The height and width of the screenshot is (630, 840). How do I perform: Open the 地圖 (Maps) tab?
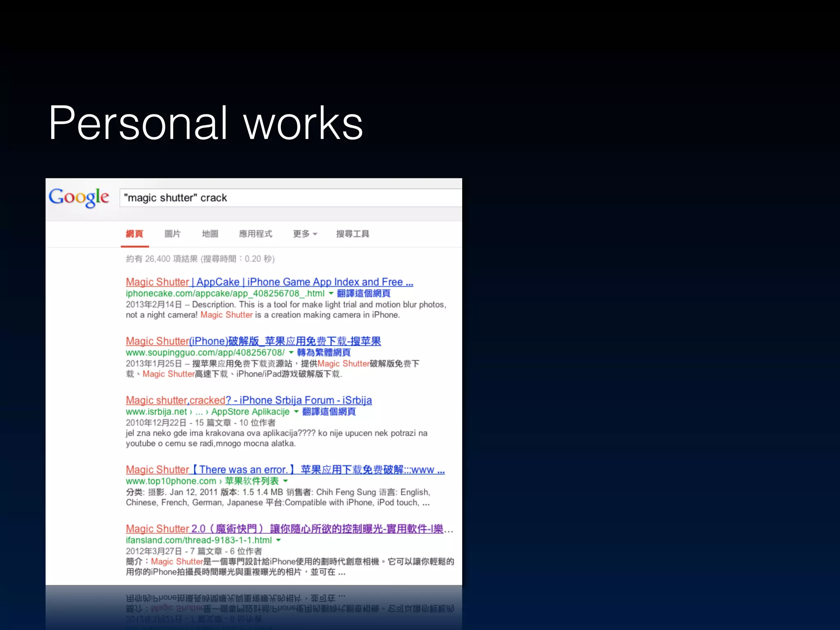click(x=210, y=234)
